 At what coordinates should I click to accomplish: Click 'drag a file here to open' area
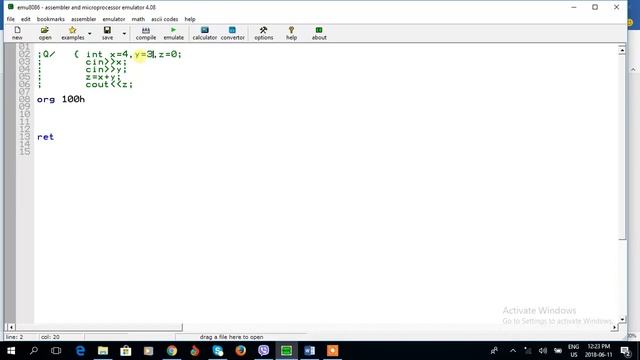coord(231,337)
